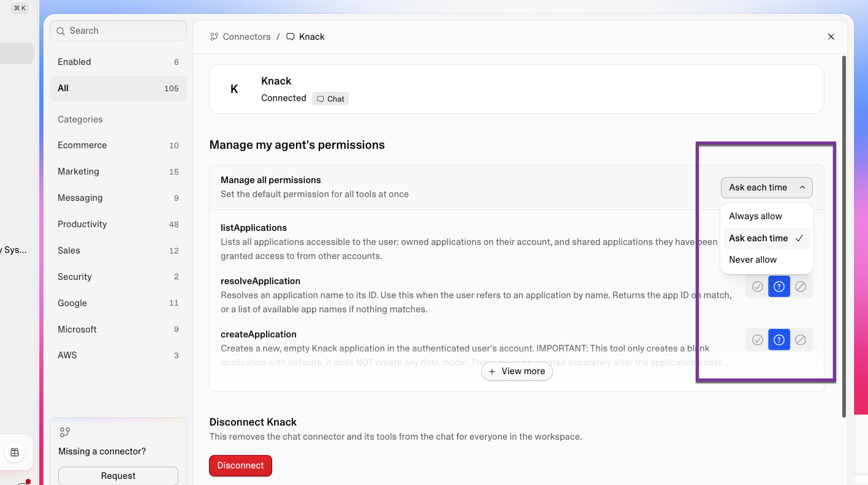Click the Chat badge next to Connected
This screenshot has width=868, height=485.
pos(330,99)
